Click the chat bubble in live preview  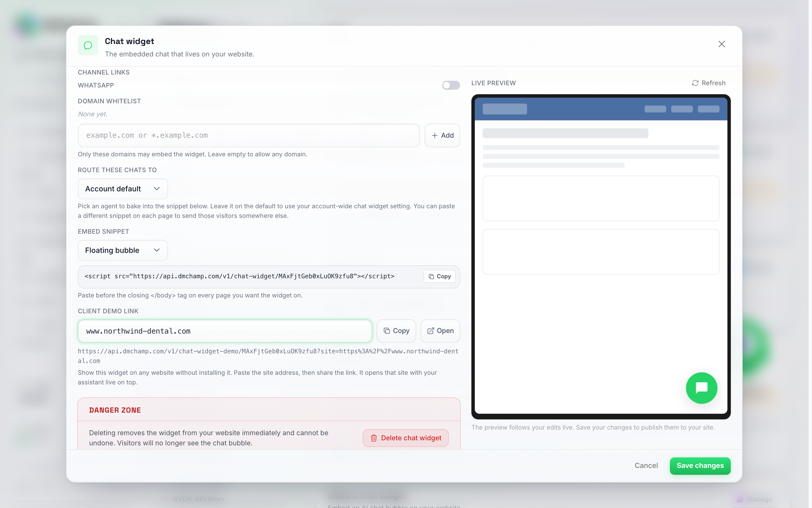pyautogui.click(x=701, y=388)
